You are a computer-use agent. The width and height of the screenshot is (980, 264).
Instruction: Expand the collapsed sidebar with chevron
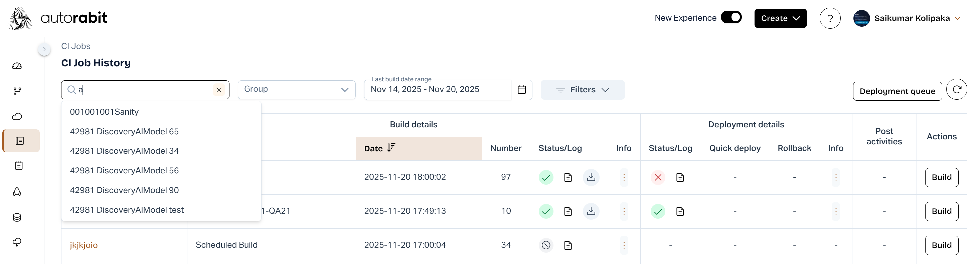44,49
